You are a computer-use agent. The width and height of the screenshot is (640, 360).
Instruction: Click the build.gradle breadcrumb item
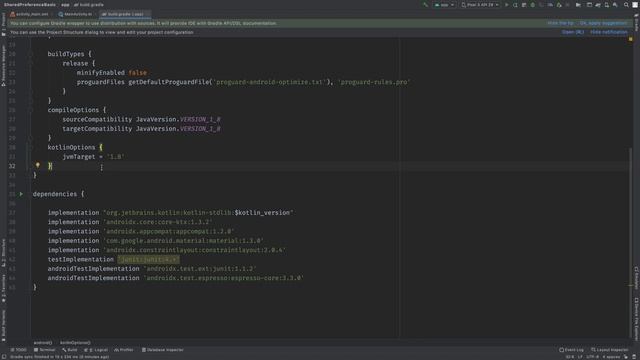89,5
